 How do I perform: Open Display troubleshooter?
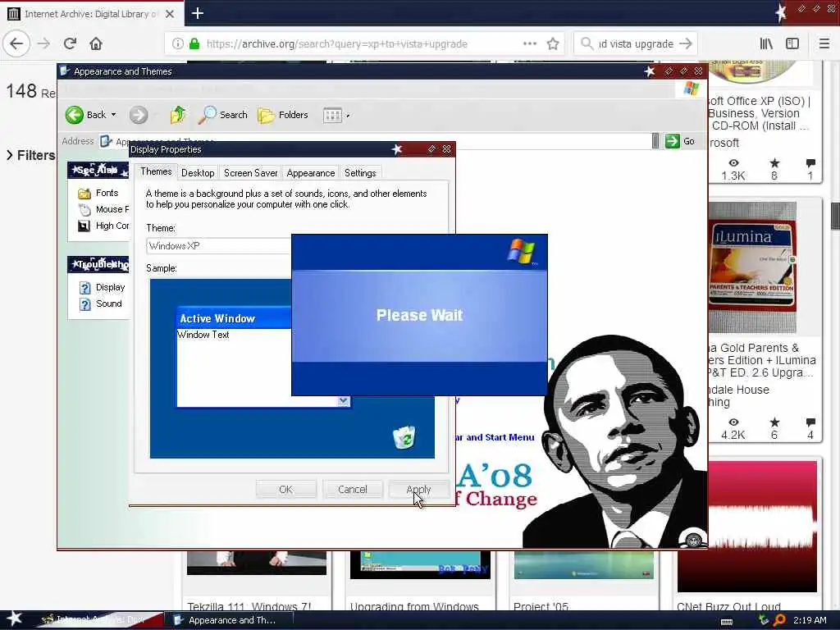pos(110,287)
